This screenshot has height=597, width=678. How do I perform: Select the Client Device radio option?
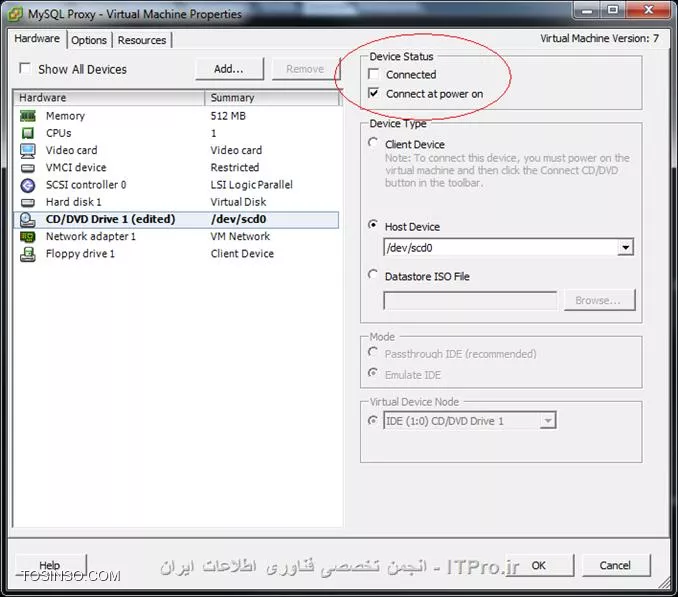373,143
